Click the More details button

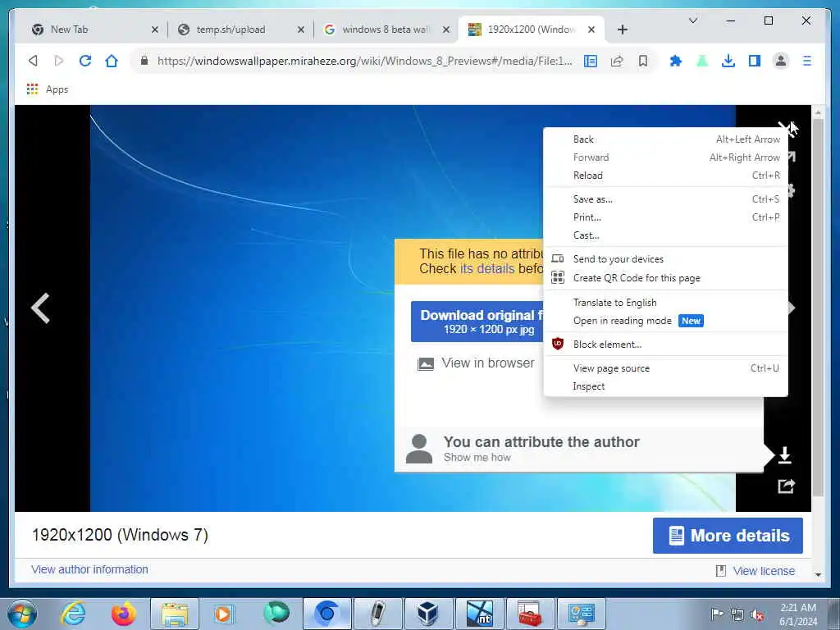[x=728, y=536]
